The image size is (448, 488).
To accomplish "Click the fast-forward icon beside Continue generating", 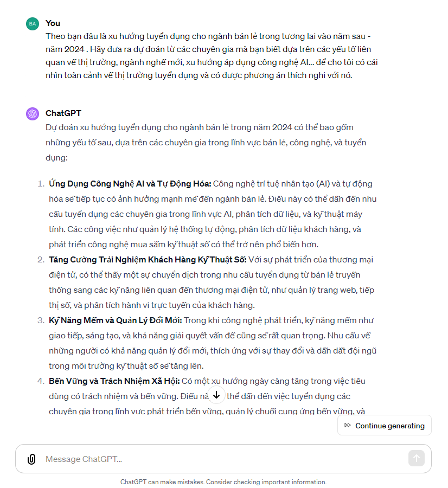I will coord(348,426).
